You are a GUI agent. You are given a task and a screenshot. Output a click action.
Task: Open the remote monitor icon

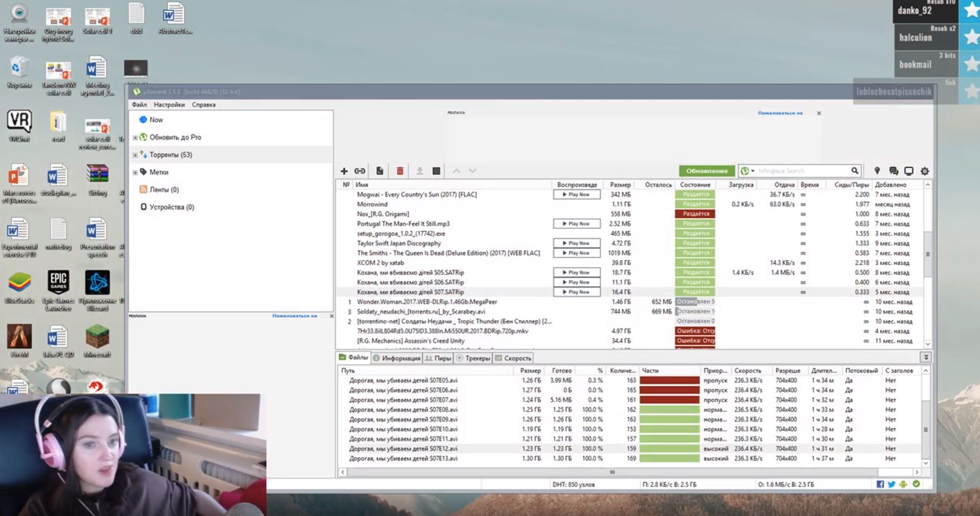(x=909, y=171)
